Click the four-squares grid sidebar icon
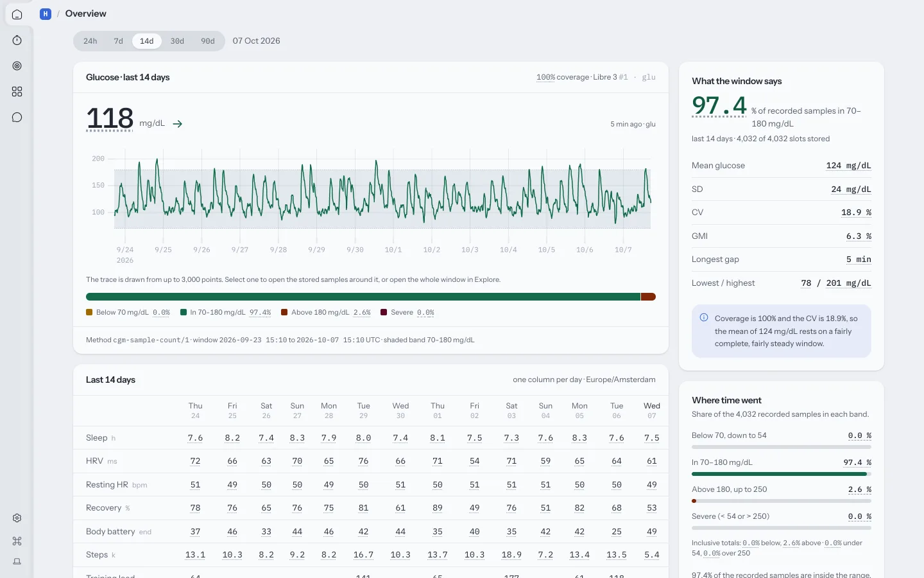Viewport: 924px width, 578px height. point(17,92)
